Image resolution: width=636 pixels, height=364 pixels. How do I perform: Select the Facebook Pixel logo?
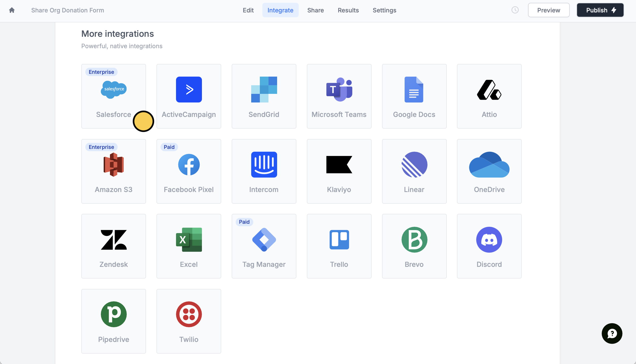189,165
